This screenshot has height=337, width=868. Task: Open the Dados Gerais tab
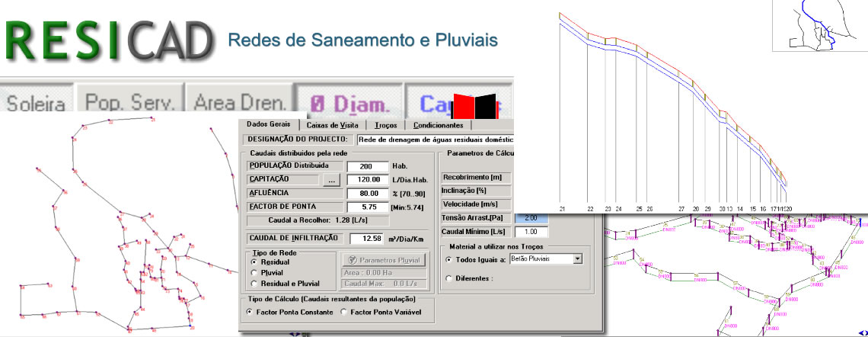coord(269,124)
